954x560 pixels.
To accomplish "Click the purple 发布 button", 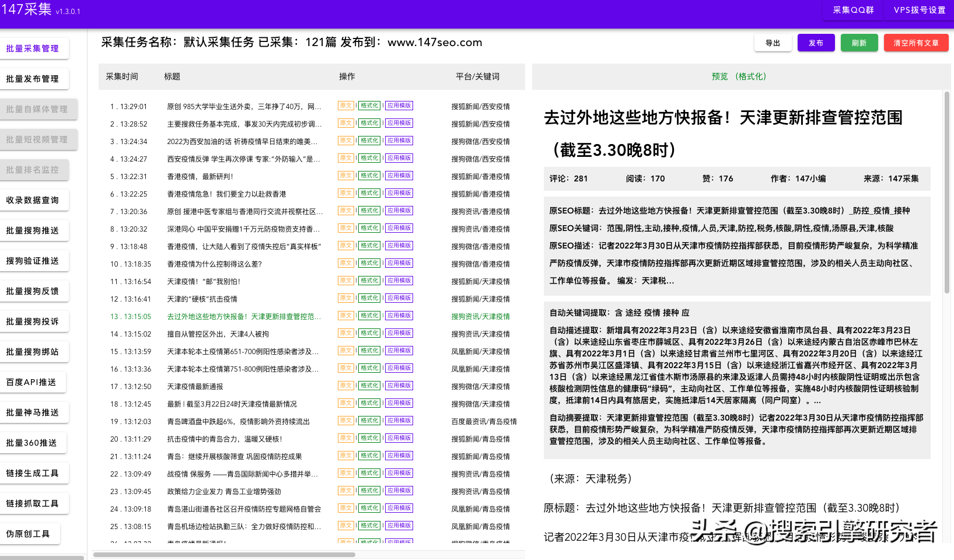I will (x=816, y=43).
